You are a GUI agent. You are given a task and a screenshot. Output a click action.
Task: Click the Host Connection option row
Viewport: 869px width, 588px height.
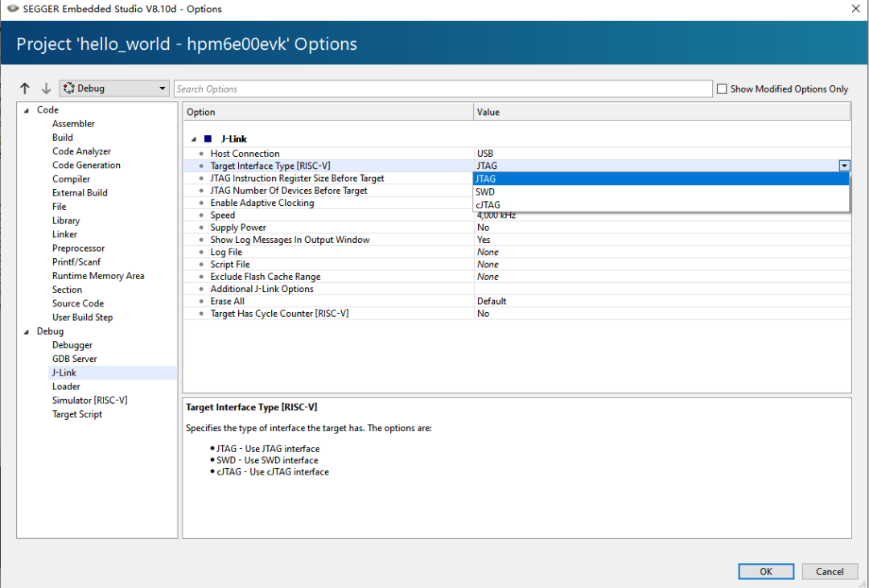517,154
